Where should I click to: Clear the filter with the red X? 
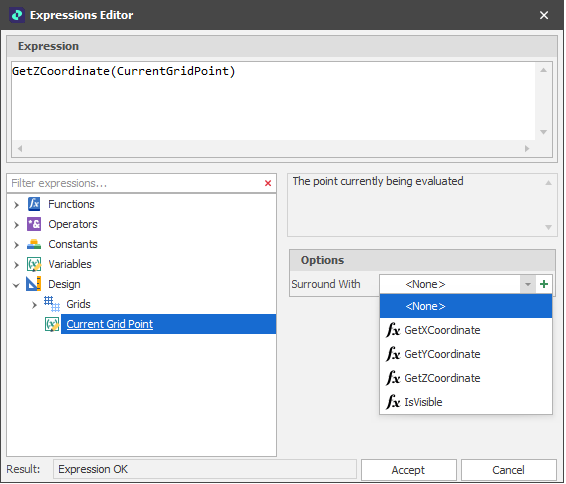click(x=268, y=183)
